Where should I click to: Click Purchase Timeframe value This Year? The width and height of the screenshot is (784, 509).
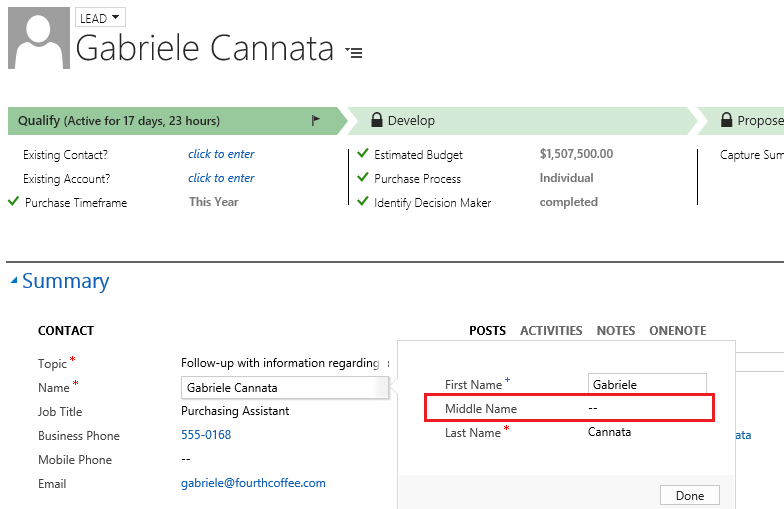tap(214, 202)
